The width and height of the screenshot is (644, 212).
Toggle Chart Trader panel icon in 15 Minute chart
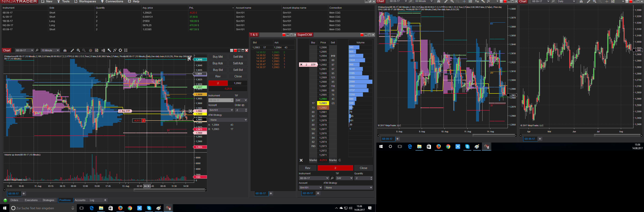click(x=103, y=50)
